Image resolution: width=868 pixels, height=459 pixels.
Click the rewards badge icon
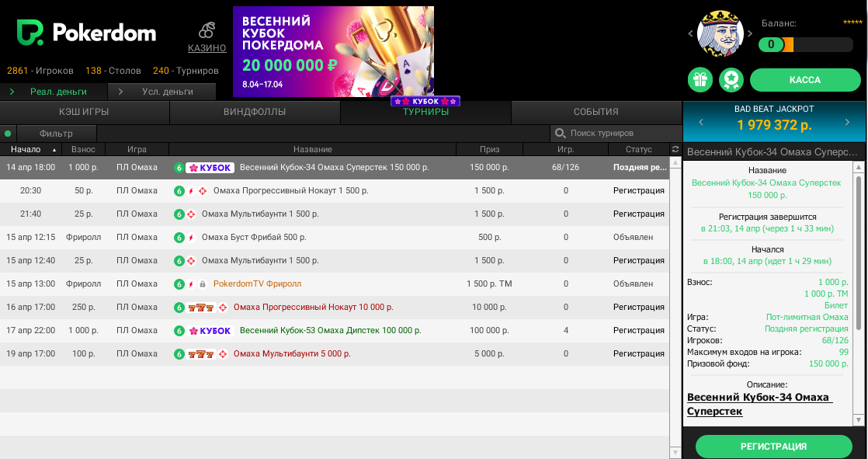pos(731,80)
